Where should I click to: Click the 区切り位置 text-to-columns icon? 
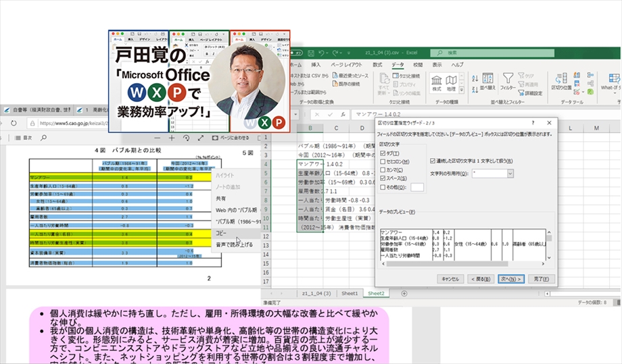point(561,82)
